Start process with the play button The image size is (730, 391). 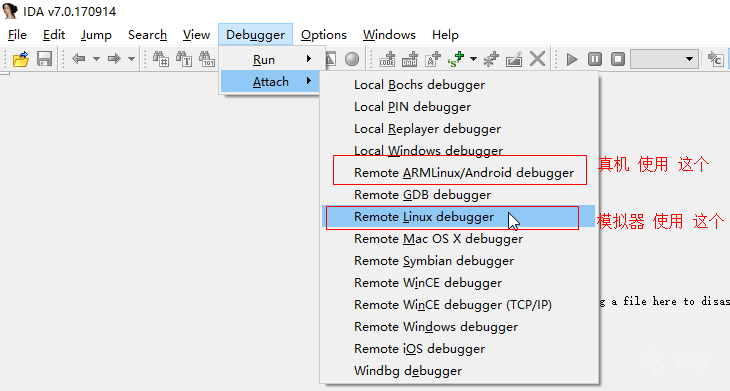[572, 59]
